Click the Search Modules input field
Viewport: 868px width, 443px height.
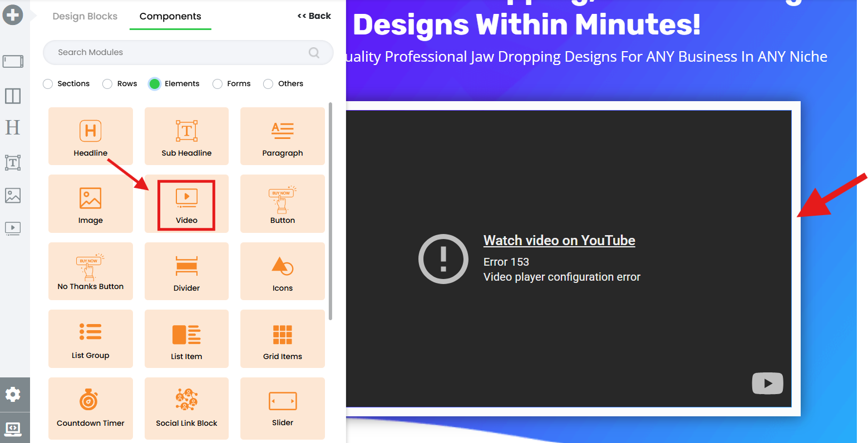coord(188,52)
